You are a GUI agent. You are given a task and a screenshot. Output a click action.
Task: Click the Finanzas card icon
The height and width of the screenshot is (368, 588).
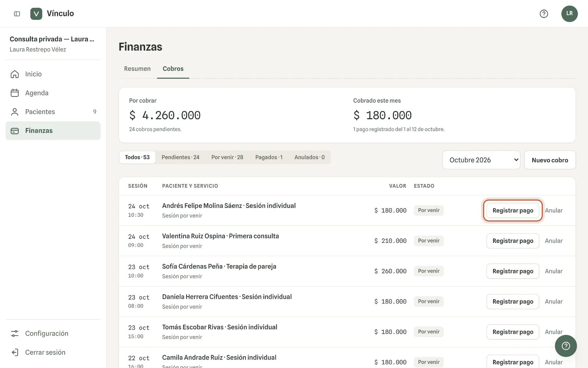point(15,131)
